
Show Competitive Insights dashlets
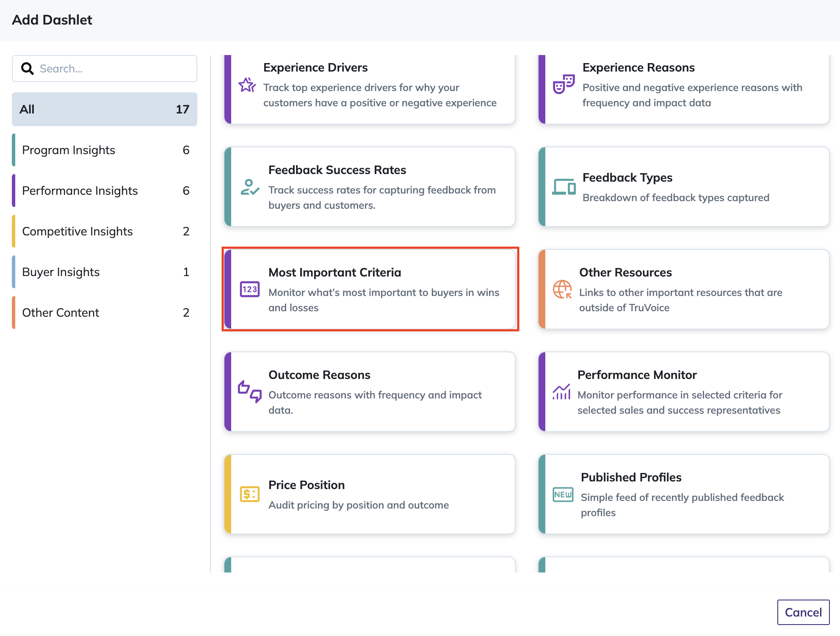tap(105, 231)
